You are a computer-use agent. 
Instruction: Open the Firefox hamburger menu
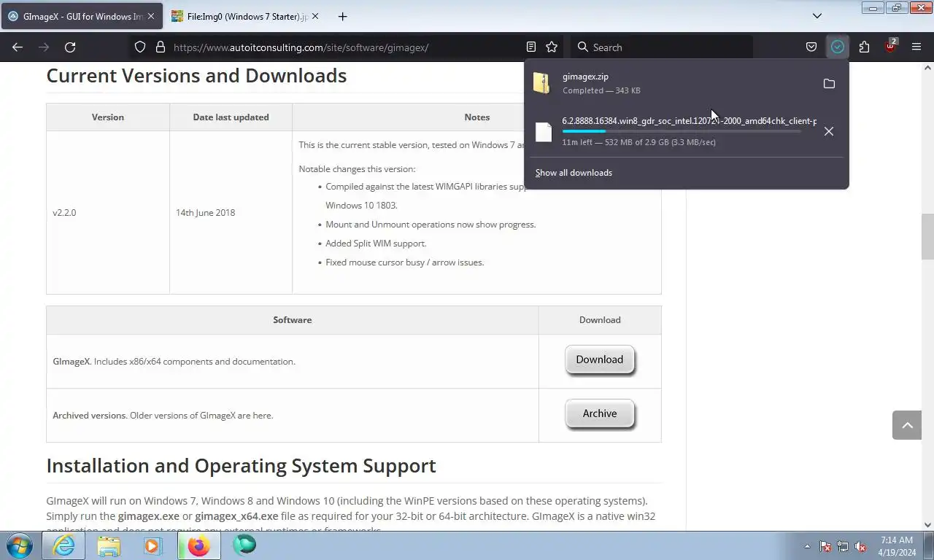[916, 47]
